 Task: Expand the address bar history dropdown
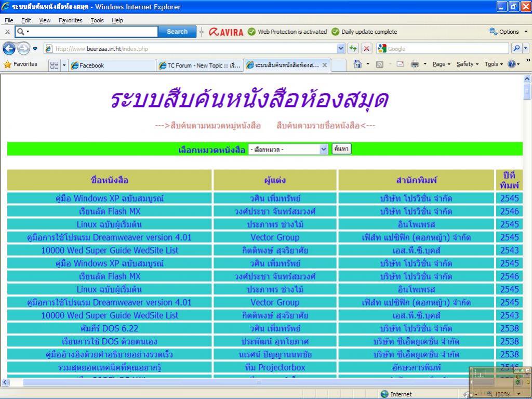coord(341,49)
